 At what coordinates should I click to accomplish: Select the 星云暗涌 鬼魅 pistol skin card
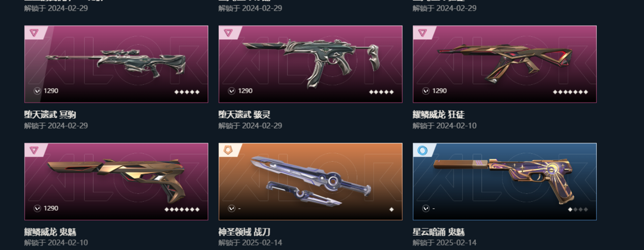(504, 181)
